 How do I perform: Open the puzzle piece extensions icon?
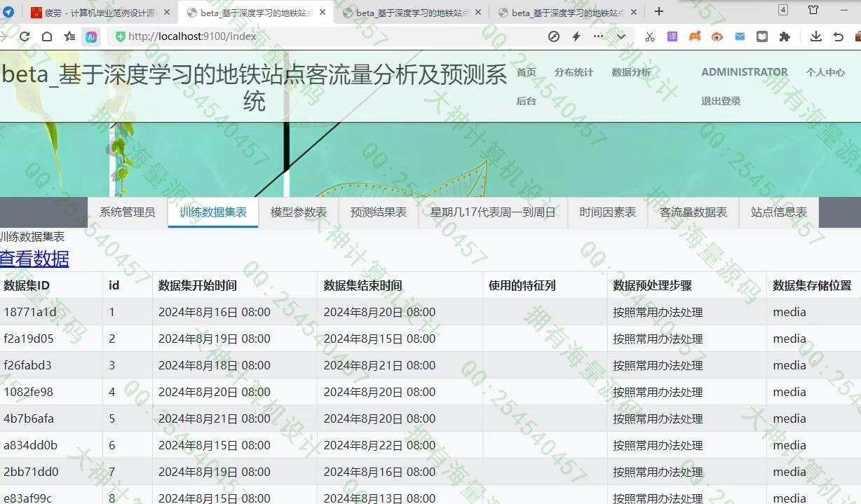pyautogui.click(x=785, y=36)
